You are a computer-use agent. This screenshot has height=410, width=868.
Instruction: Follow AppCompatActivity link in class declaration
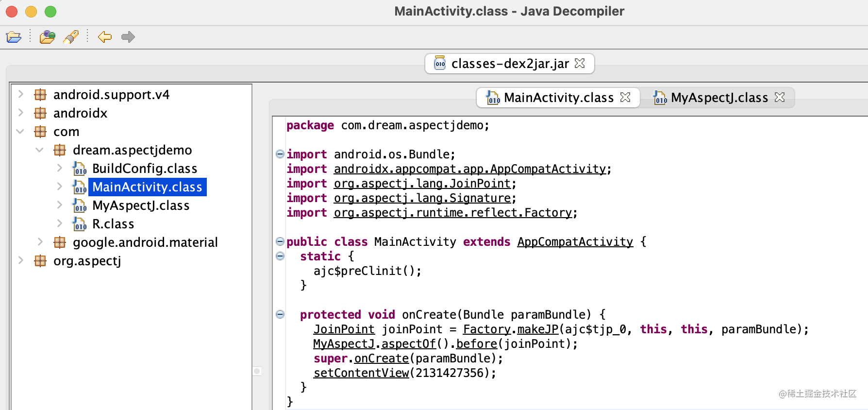575,242
